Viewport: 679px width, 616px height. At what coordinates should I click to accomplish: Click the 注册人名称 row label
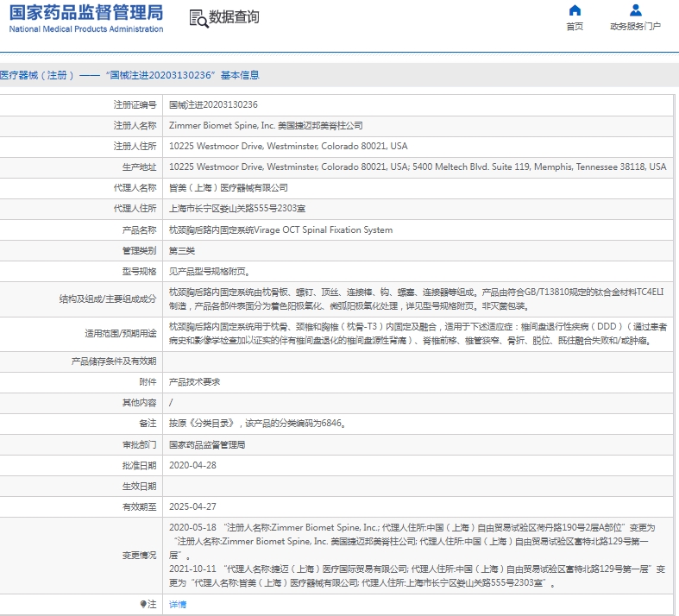135,126
